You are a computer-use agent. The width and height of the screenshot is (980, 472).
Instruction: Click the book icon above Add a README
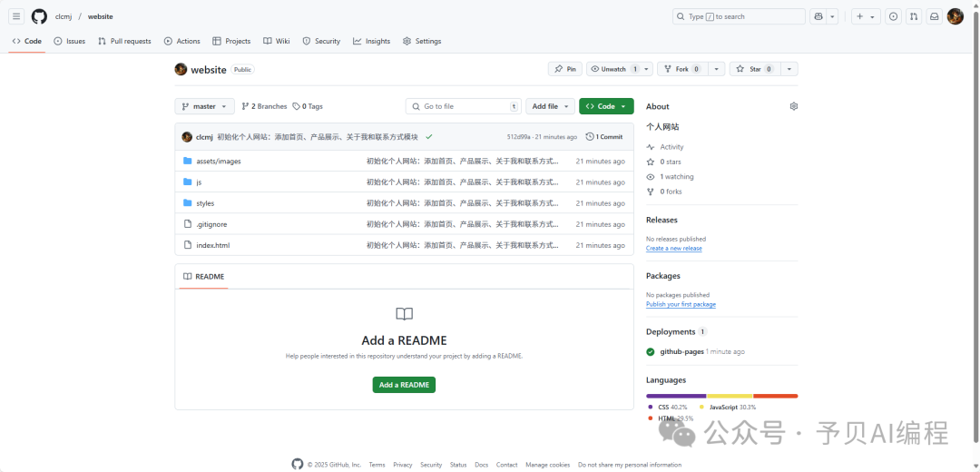pyautogui.click(x=405, y=314)
